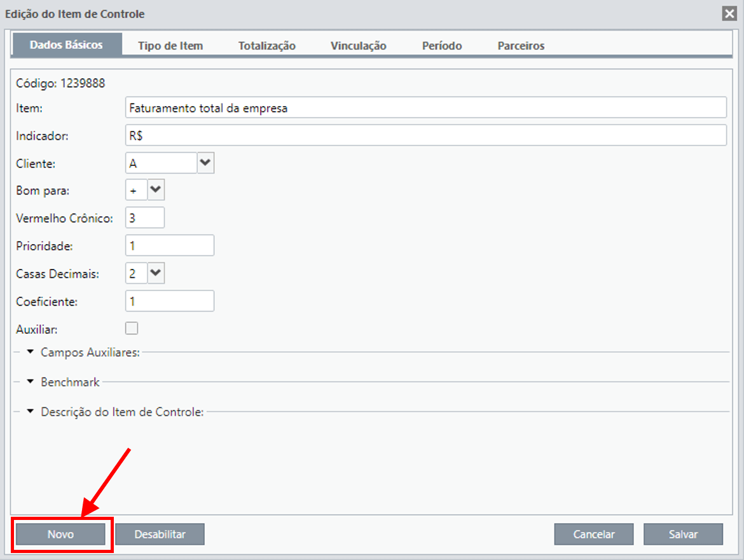
Task: Toggle the Auxiliar checkbox
Action: coord(132,328)
